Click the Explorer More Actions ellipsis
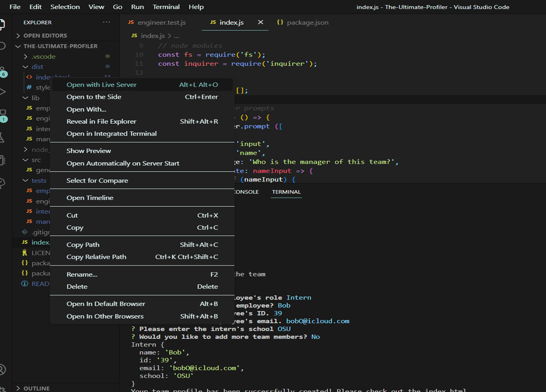This screenshot has width=546, height=392. pos(106,22)
